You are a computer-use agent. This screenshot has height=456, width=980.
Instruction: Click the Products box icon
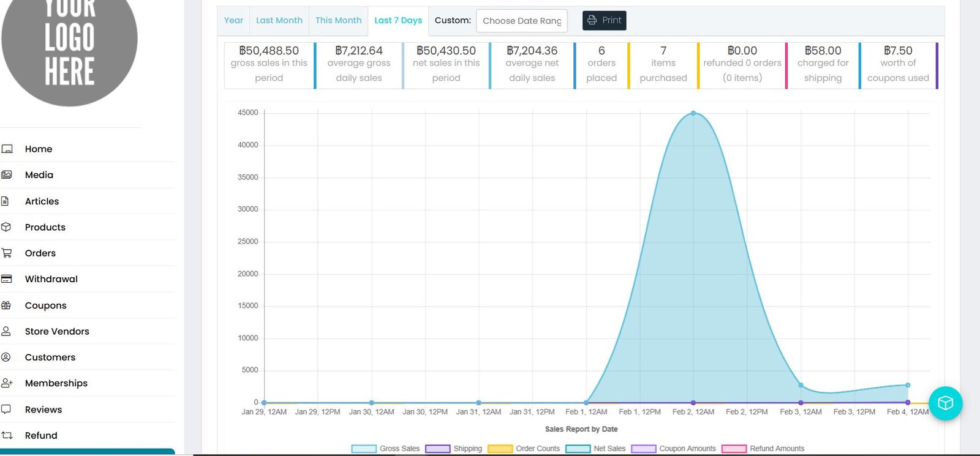coord(7,227)
